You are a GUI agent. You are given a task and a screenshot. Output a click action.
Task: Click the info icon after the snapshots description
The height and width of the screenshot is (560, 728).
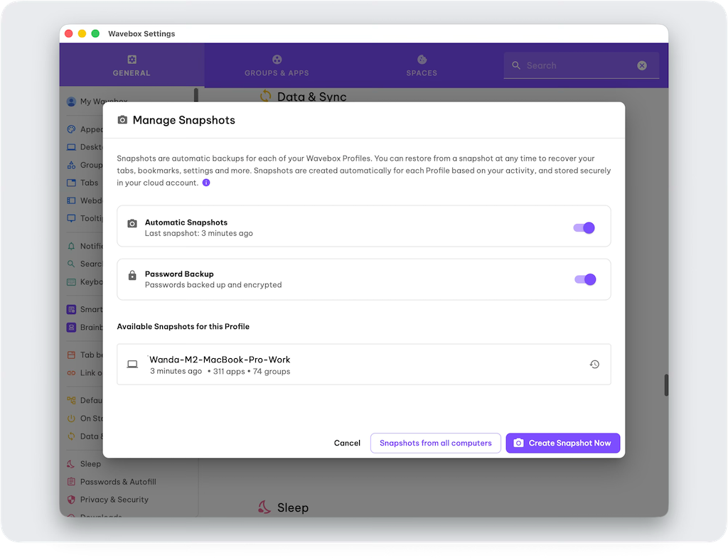pyautogui.click(x=206, y=183)
